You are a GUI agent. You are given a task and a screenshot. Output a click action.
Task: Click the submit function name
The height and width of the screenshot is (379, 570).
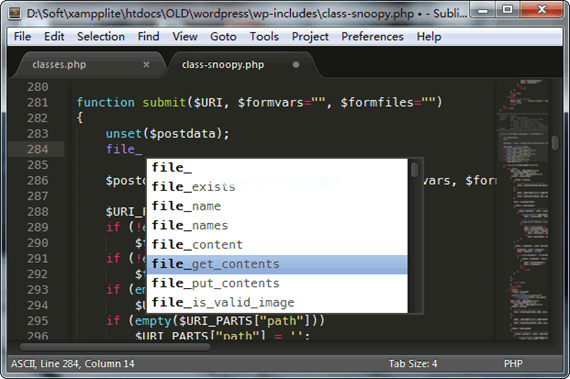coord(164,102)
